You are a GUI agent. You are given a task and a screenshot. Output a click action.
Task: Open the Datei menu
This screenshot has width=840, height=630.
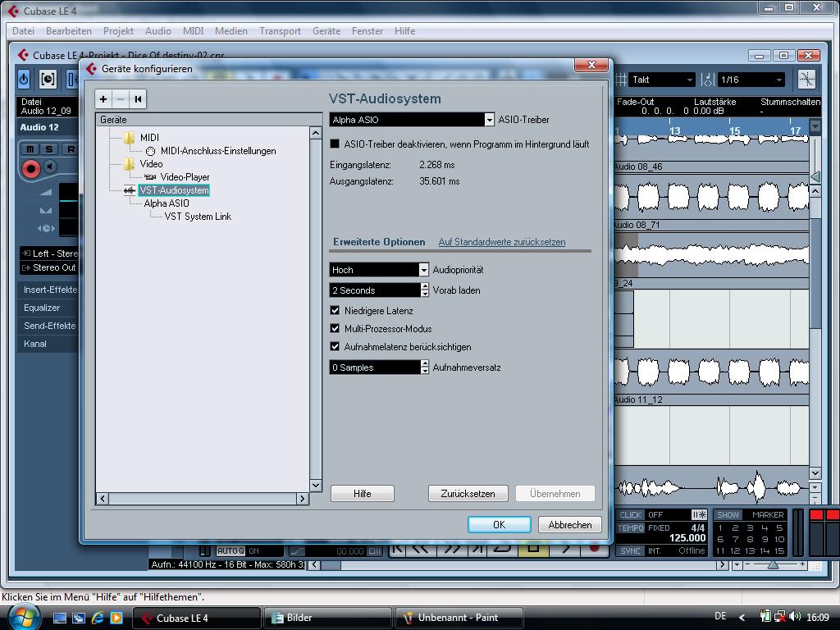click(x=23, y=31)
